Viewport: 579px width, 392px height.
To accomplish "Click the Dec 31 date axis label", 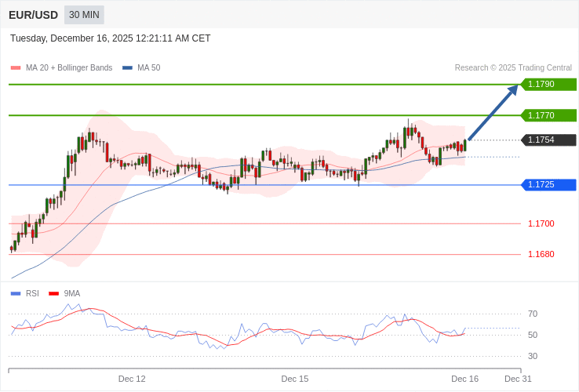I will (x=518, y=379).
